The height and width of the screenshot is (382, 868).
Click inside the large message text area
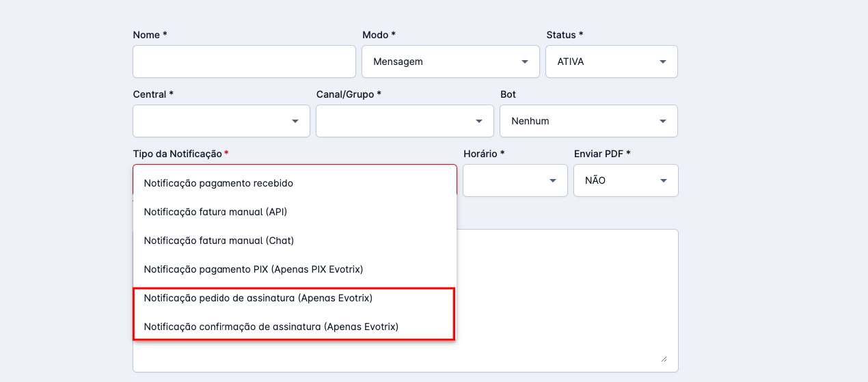pyautogui.click(x=566, y=294)
